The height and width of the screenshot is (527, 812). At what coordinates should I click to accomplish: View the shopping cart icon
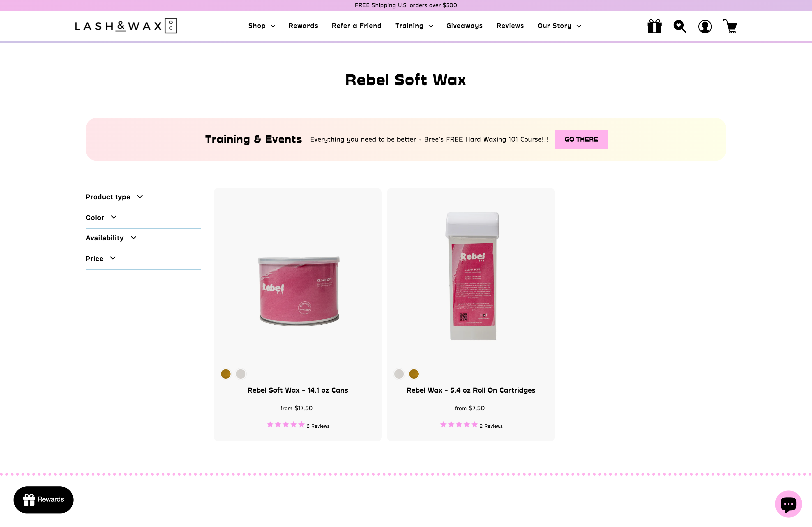(x=730, y=26)
